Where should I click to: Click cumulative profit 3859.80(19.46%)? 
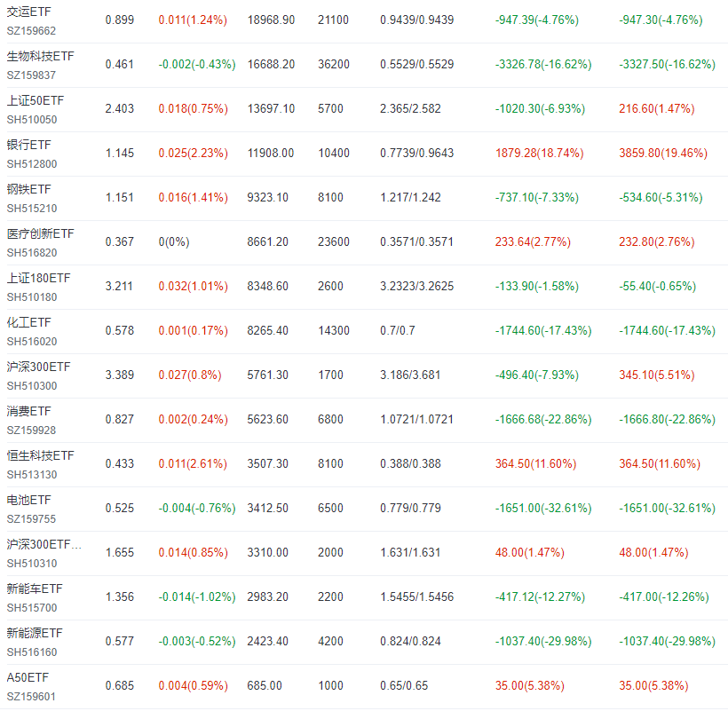(663, 154)
